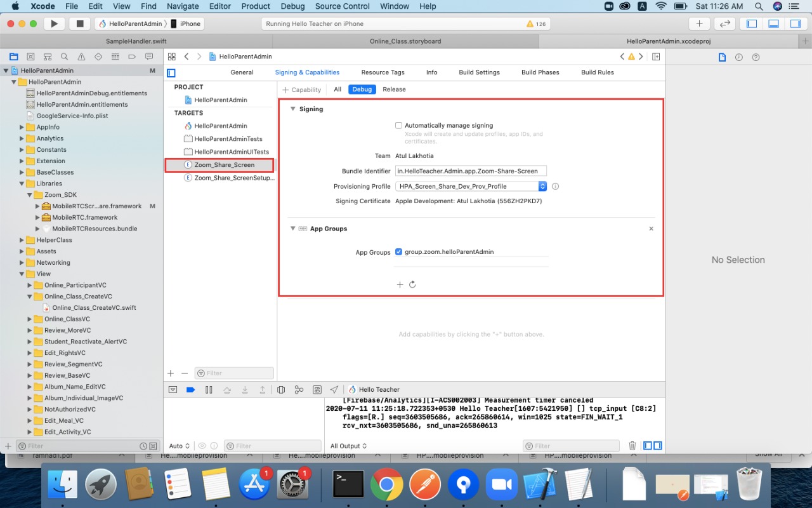Simulate location with the arrow icon
812x508 pixels.
334,389
